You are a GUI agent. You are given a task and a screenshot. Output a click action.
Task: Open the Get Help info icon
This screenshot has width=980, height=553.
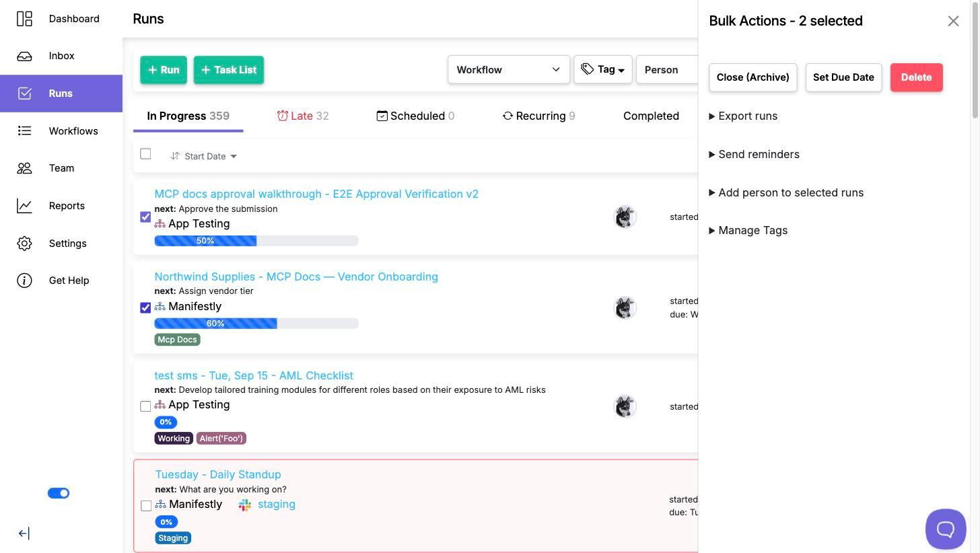click(24, 281)
